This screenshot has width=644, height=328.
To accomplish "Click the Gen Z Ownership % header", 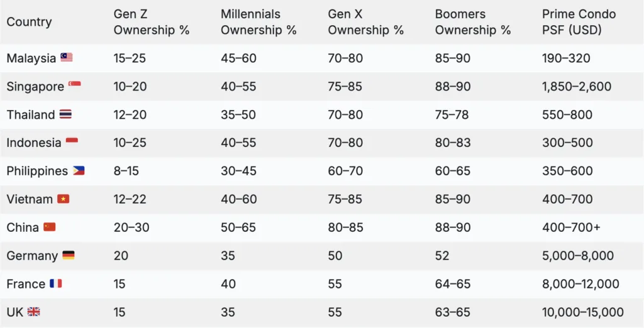I will tap(151, 22).
